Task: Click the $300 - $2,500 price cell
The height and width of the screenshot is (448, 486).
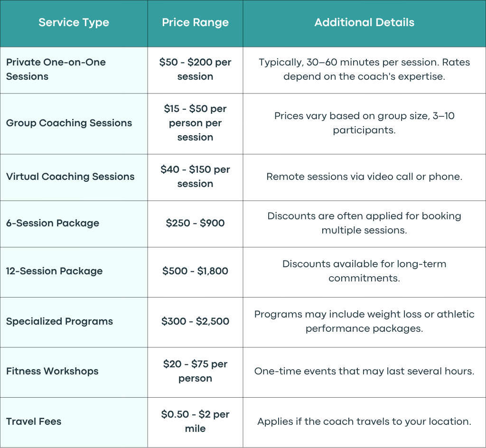Action: click(x=195, y=321)
